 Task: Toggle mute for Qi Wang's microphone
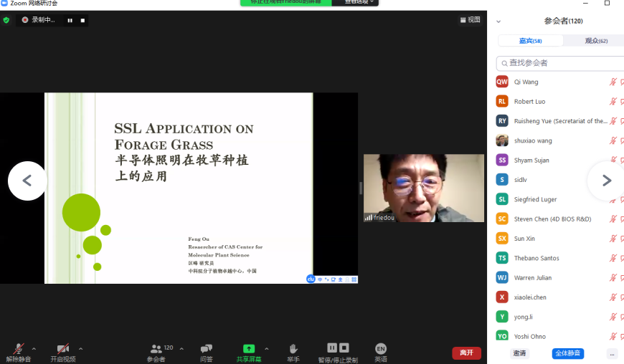(613, 82)
